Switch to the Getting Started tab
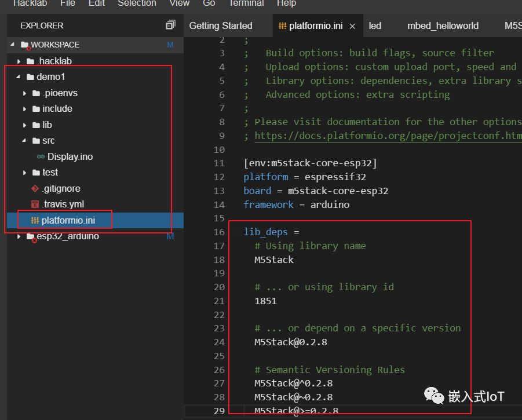Viewport: 522px width, 420px height. click(x=221, y=25)
